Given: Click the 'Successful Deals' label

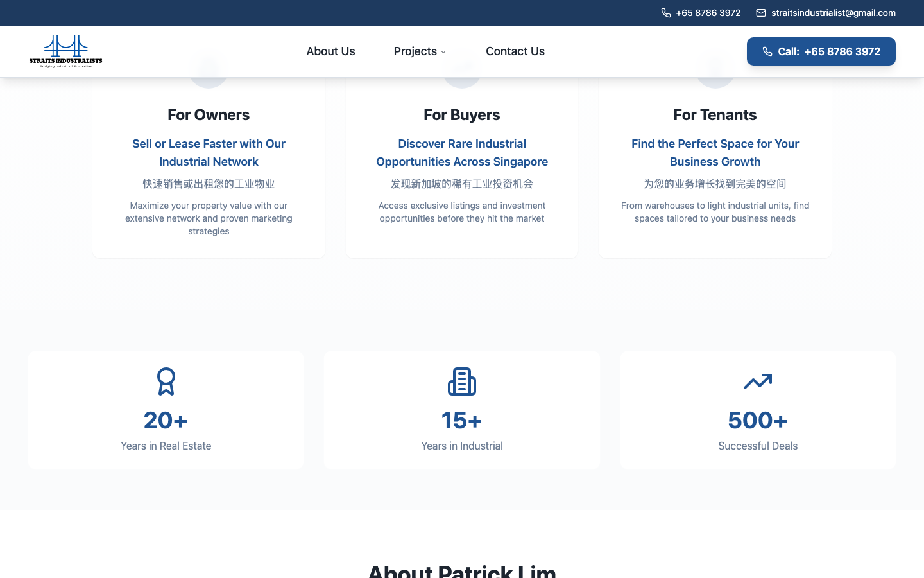Looking at the screenshot, I should (x=758, y=446).
